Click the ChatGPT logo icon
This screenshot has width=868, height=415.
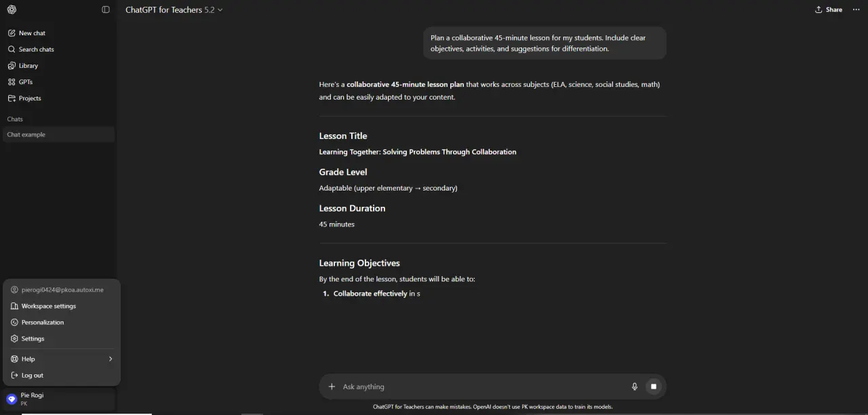pos(12,9)
